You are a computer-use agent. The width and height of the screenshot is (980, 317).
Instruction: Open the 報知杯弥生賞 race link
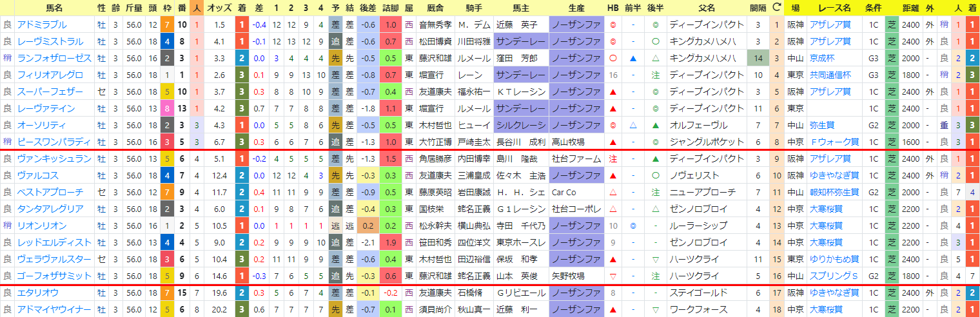pyautogui.click(x=836, y=193)
